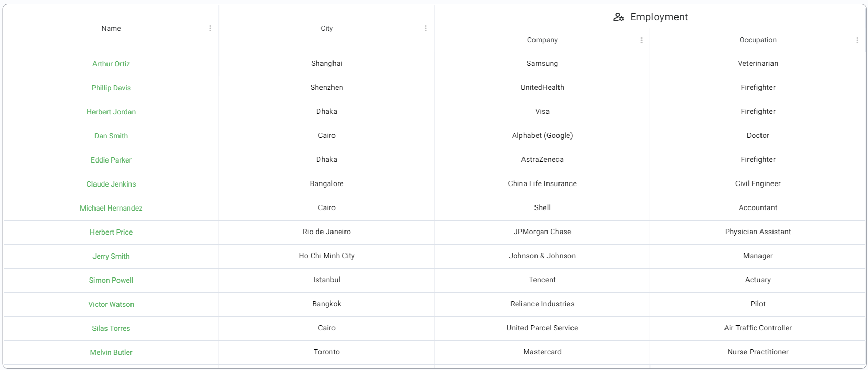The height and width of the screenshot is (370, 868).
Task: Sort by the Occupation column header
Action: 758,40
